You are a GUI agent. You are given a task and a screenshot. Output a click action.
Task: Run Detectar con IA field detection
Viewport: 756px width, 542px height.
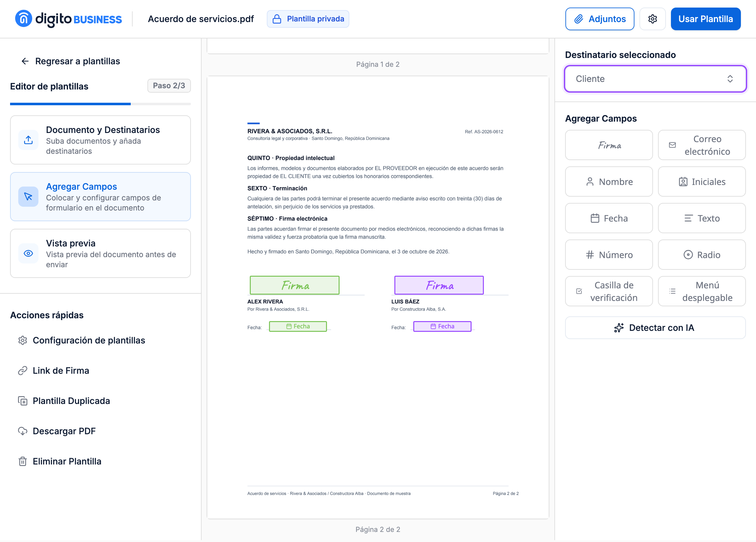(655, 328)
